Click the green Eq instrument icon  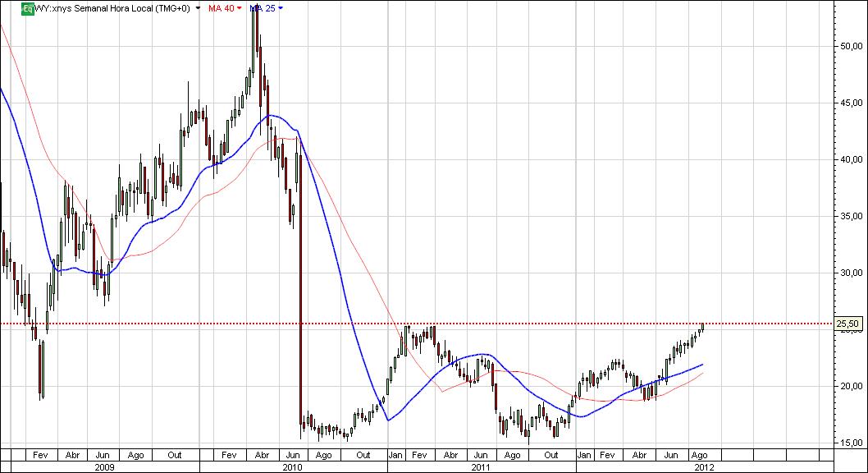28,9
